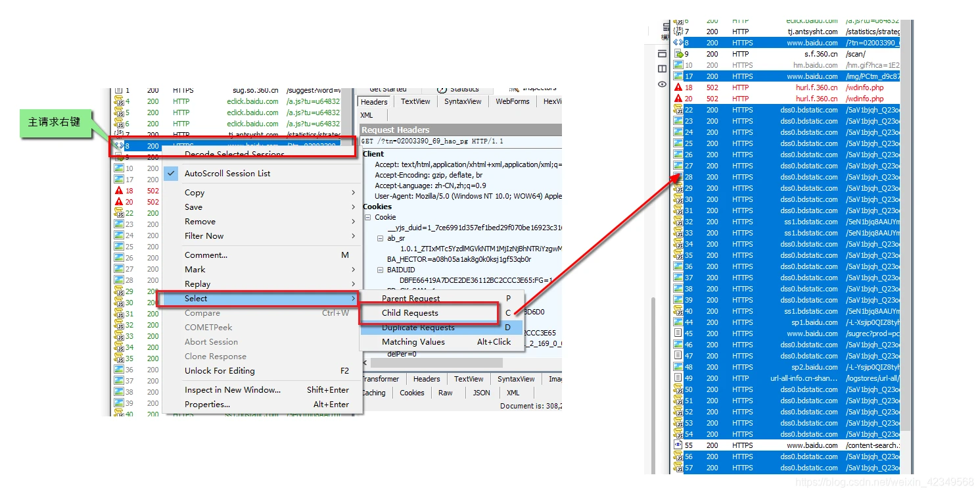Image resolution: width=980 pixels, height=494 pixels.
Task: Click Comment... in the context menu
Action: click(263, 255)
